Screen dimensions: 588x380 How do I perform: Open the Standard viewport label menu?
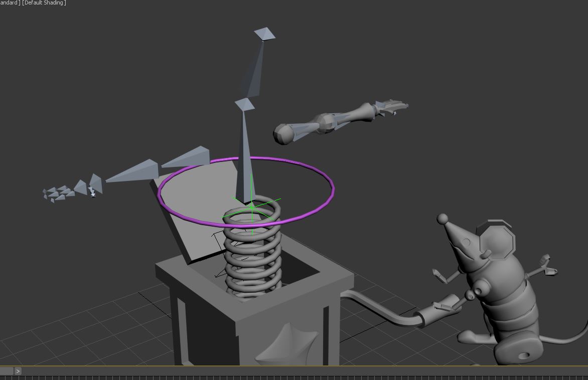coord(9,3)
